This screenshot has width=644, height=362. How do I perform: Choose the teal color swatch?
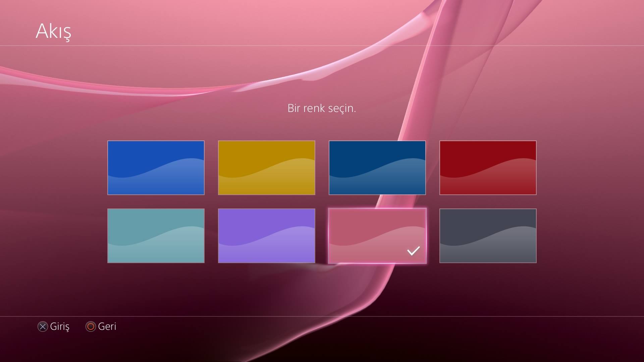coord(156,236)
